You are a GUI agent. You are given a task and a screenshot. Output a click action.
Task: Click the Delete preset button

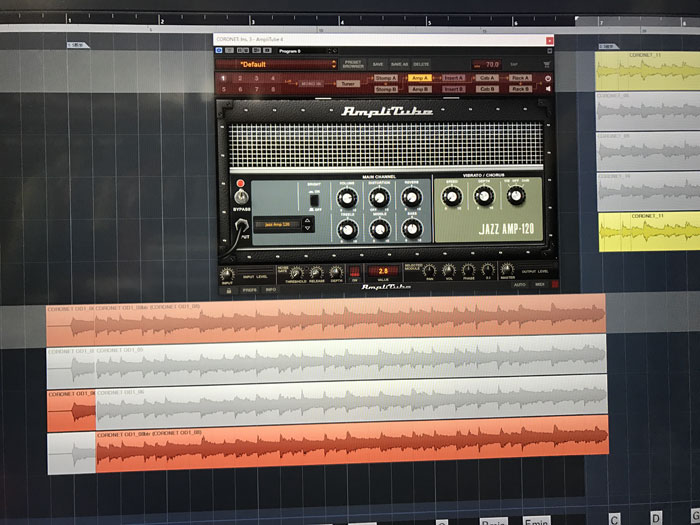[x=421, y=64]
